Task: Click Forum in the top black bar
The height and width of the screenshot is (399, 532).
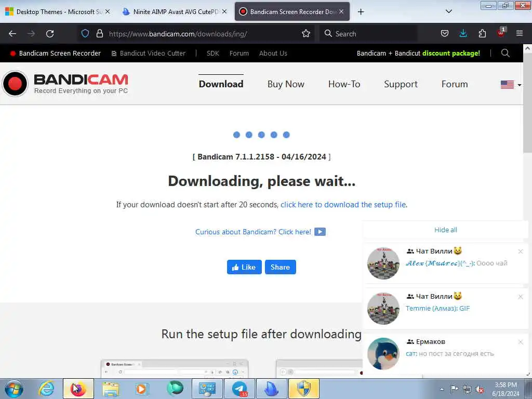Action: click(x=239, y=54)
